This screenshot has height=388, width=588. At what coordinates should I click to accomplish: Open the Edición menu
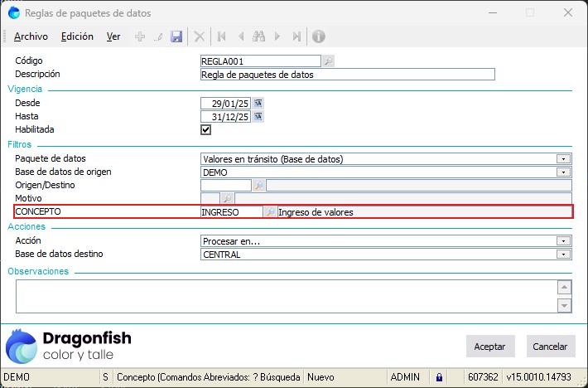(77, 36)
